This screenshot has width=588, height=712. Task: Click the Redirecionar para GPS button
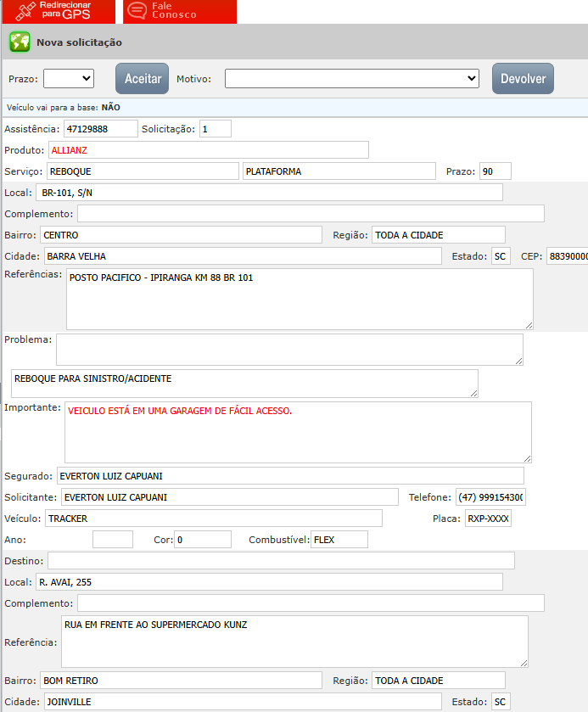tap(58, 11)
